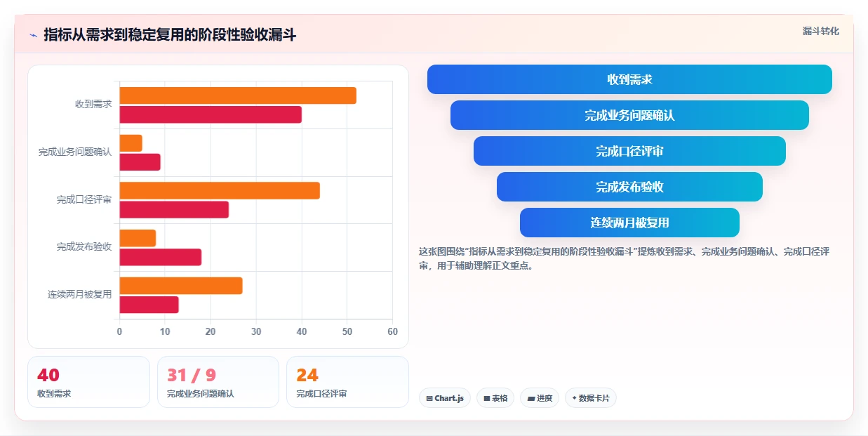
Task: Select the 完成口径评审 funnel stage
Action: click(629, 151)
